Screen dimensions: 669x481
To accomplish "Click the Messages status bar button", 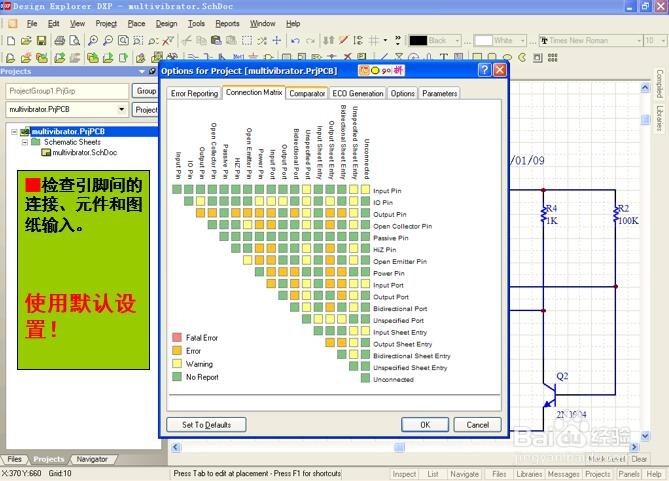I will [x=563, y=474].
